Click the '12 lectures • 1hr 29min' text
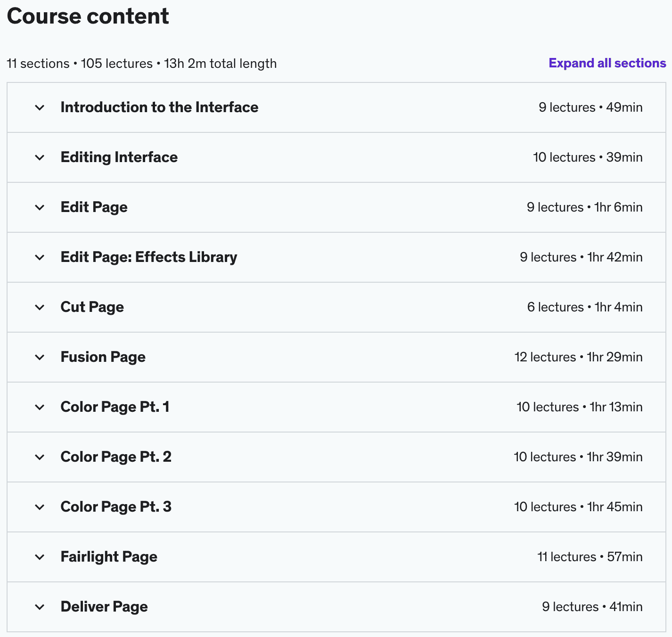 click(579, 357)
